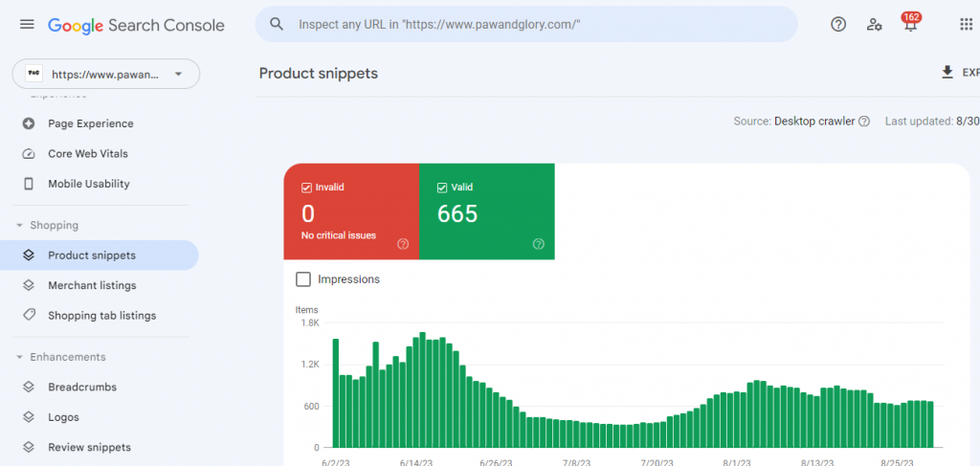Open Shopping tab listings
The width and height of the screenshot is (980, 466).
point(100,316)
